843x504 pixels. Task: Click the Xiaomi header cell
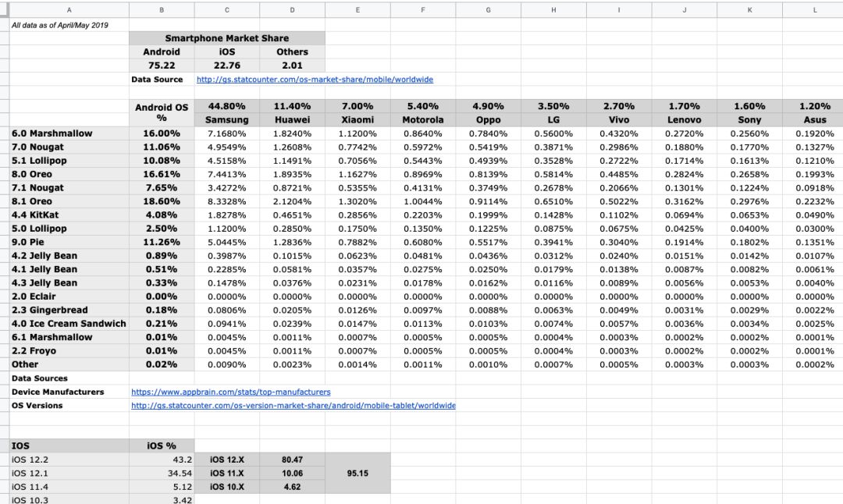click(x=357, y=120)
